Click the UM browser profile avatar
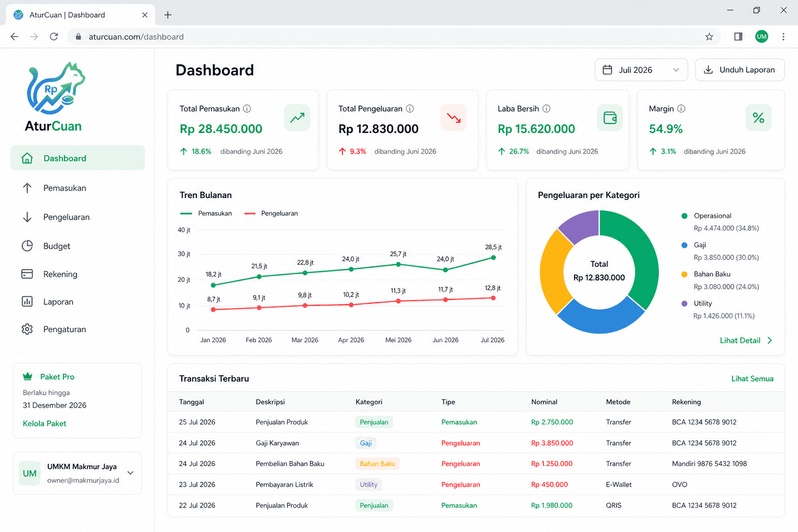The image size is (798, 532). [762, 36]
